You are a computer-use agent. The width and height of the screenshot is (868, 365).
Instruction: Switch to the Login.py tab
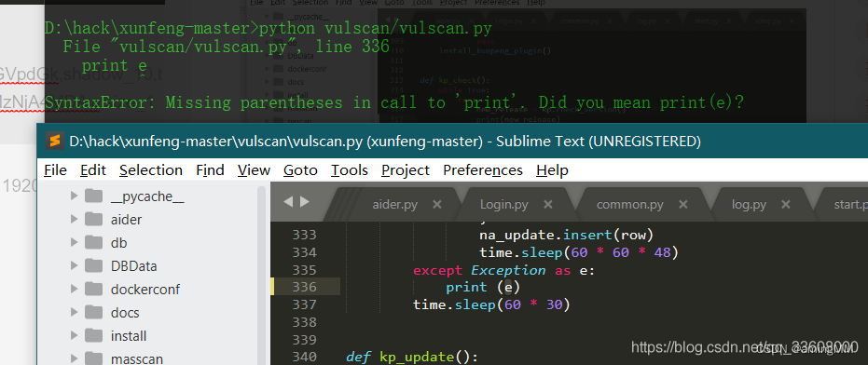[503, 205]
